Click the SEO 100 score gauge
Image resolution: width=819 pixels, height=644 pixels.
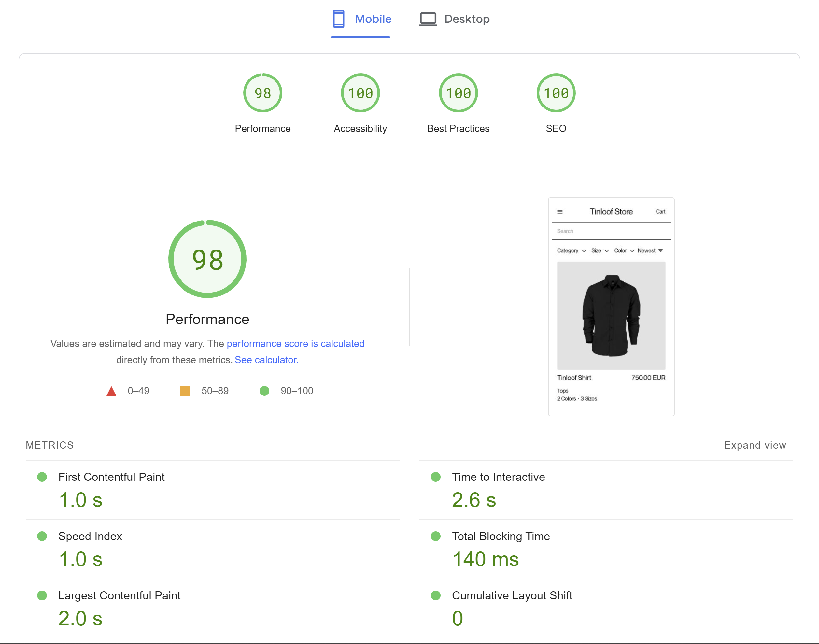tap(556, 93)
